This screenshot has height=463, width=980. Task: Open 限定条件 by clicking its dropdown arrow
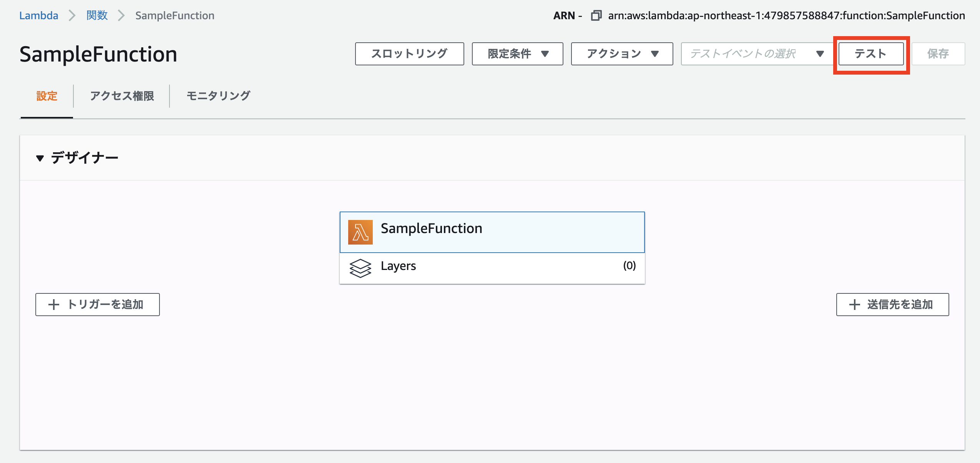pos(545,54)
